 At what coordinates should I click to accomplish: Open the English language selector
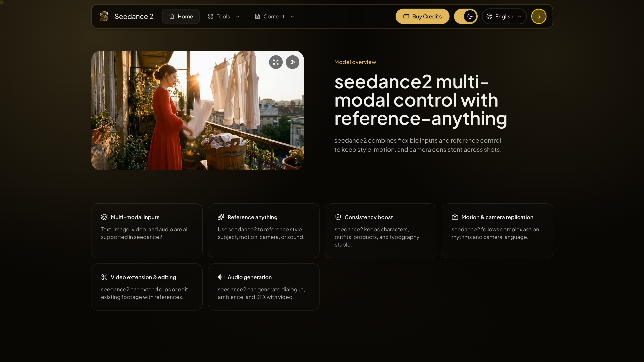[504, 16]
